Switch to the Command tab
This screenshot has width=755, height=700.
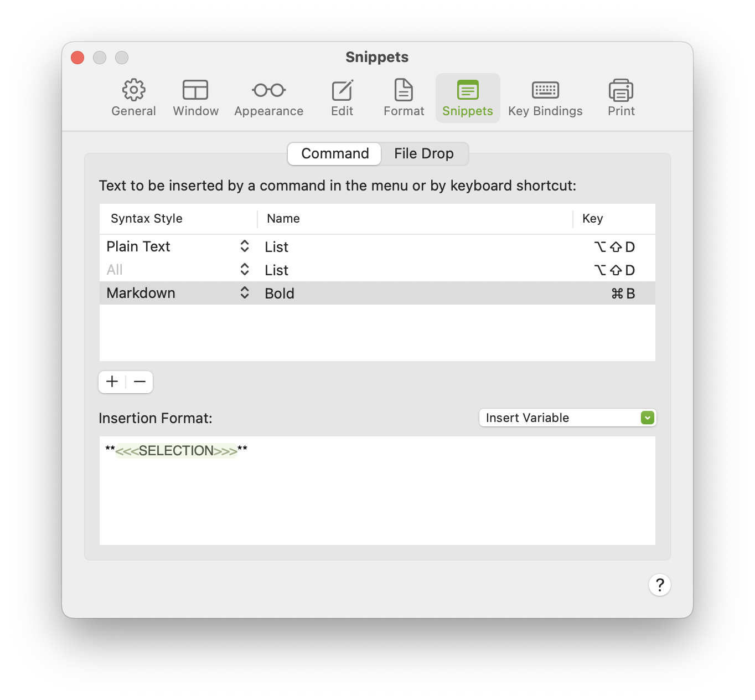point(333,153)
